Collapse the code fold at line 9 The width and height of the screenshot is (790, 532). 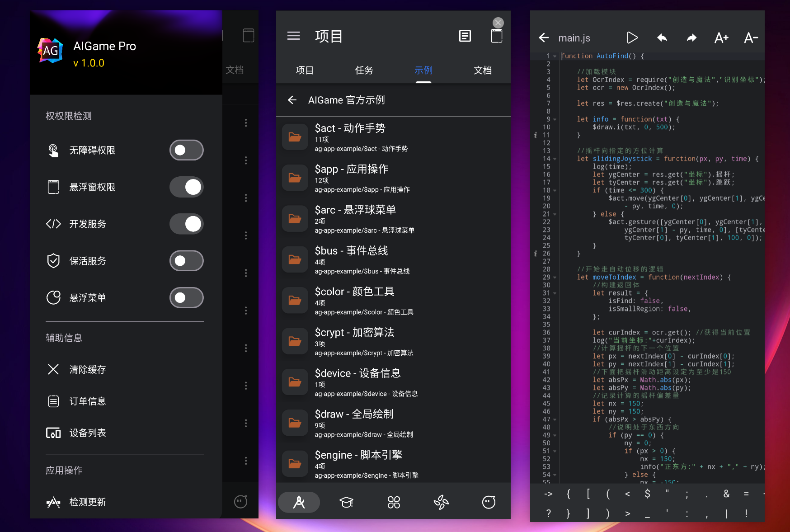pos(555,120)
